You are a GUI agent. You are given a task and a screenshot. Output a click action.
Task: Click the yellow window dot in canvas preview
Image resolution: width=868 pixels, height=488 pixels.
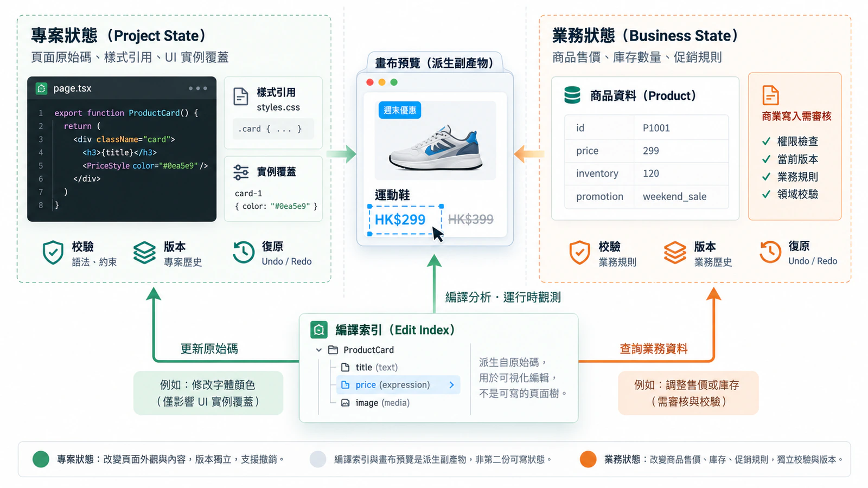click(382, 82)
